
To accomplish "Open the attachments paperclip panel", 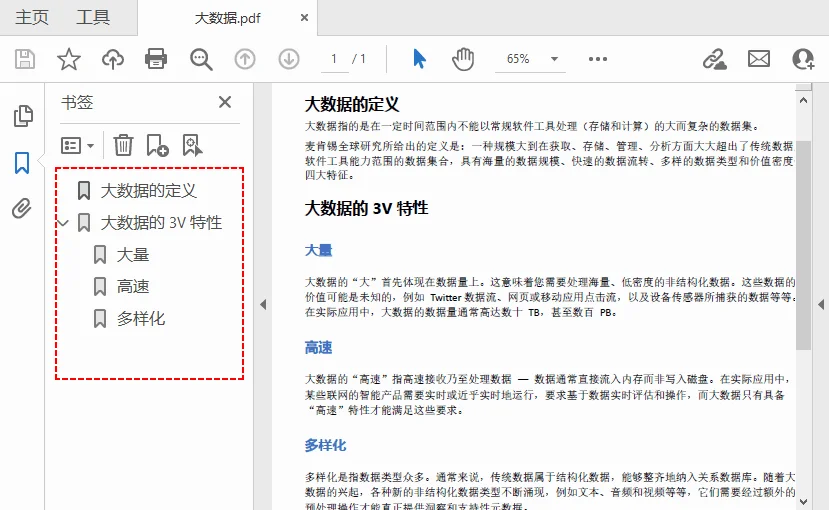I will pyautogui.click(x=22, y=209).
